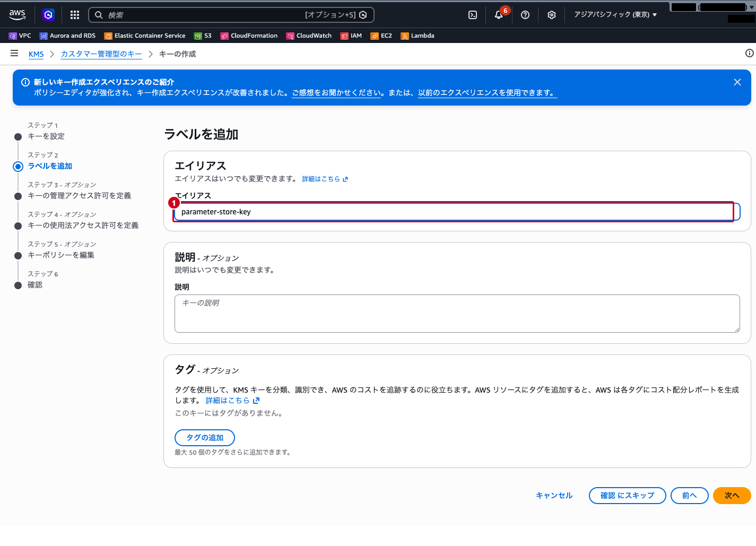Viewport: 756px width, 546px height.
Task: Open the VPC service shortcut
Action: (20, 36)
